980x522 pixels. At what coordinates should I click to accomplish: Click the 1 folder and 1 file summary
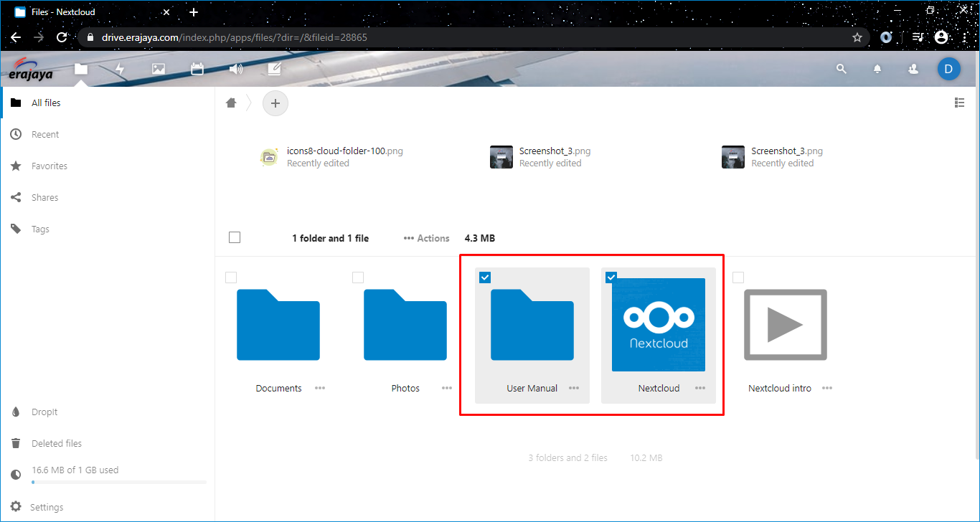point(330,238)
